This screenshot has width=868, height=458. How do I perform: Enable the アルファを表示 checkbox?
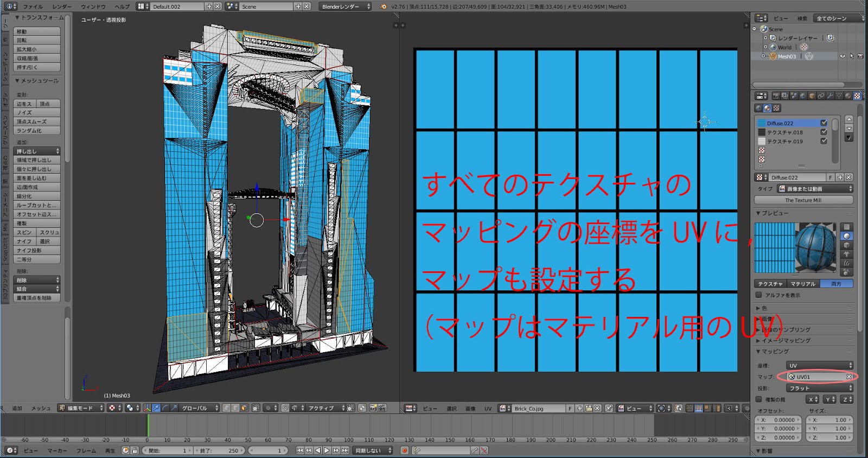coord(759,295)
